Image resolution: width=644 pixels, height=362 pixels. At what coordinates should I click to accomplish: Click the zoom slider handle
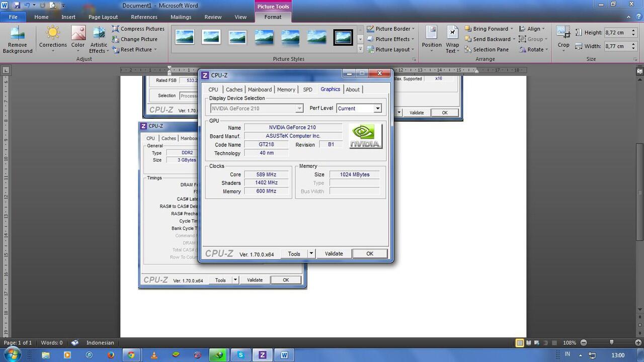coord(611,343)
